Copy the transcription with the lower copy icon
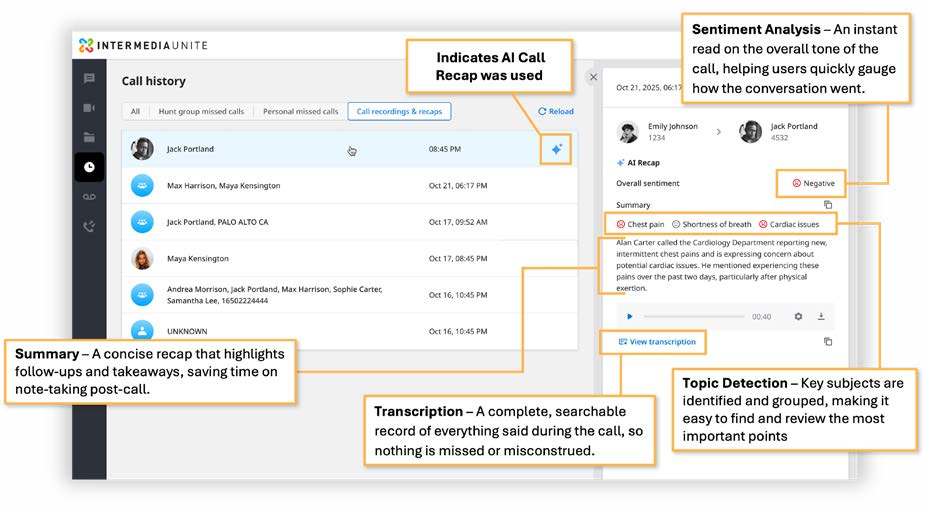Screen dimensions: 926x511 [828, 341]
